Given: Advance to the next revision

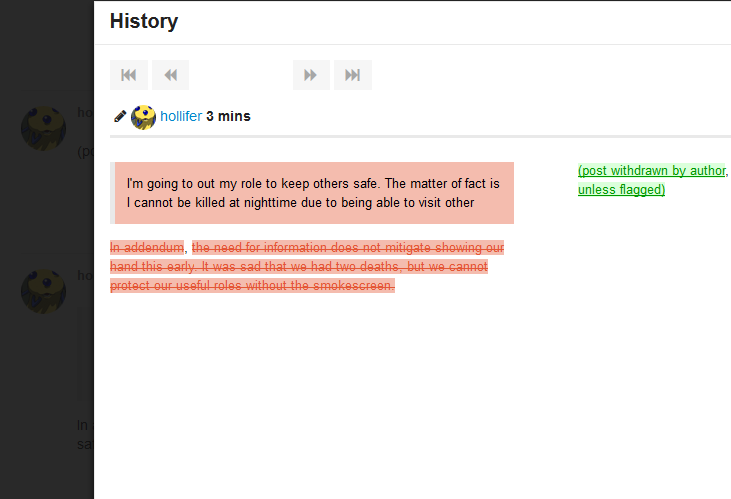Looking at the screenshot, I should point(311,75).
